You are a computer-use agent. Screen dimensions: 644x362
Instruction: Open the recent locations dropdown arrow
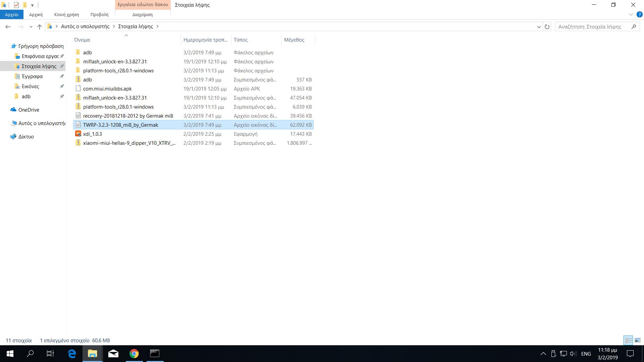pos(31,27)
